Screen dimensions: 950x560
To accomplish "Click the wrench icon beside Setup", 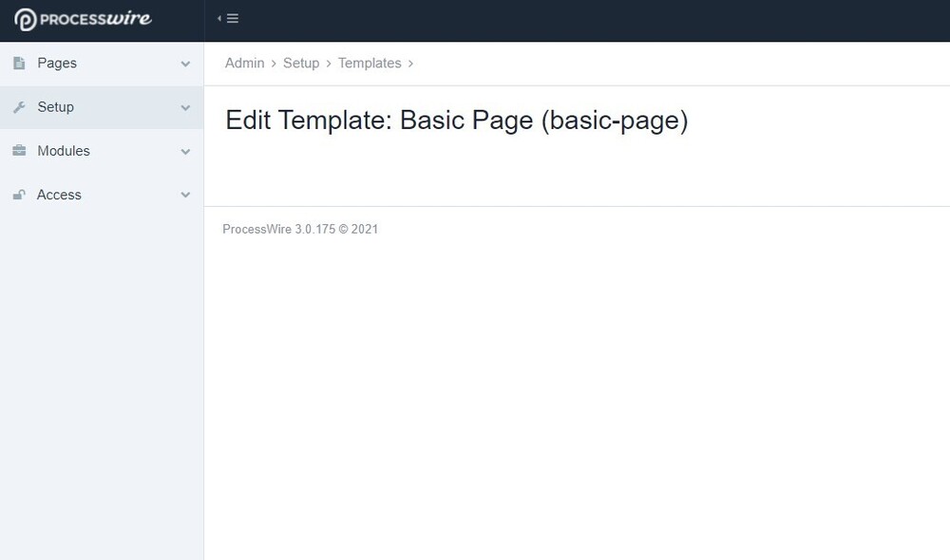I will pyautogui.click(x=19, y=106).
